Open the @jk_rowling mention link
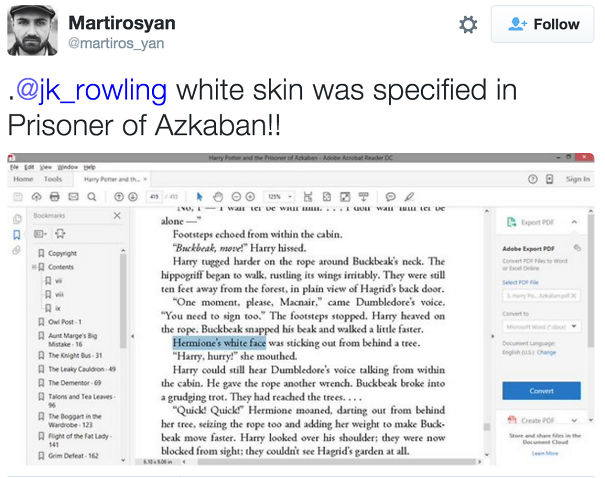 [91, 90]
